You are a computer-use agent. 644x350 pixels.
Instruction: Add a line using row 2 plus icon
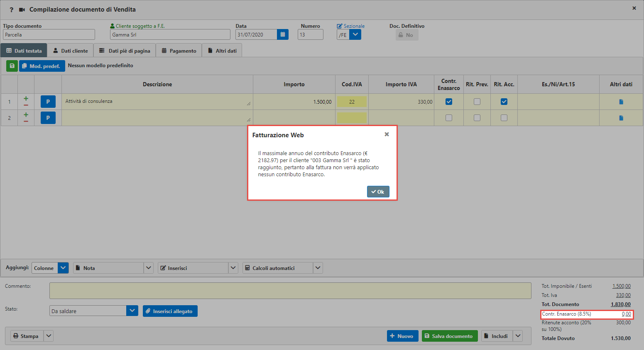[x=26, y=115]
